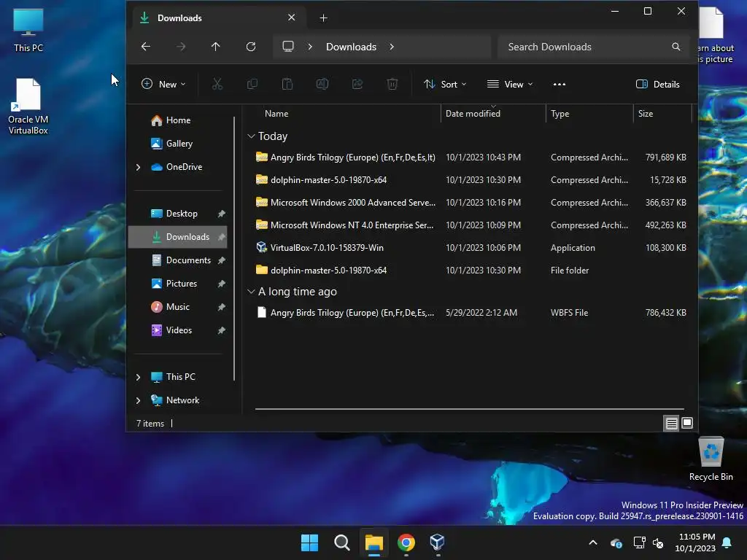
Task: Click the network display tray icon
Action: [x=639, y=542]
